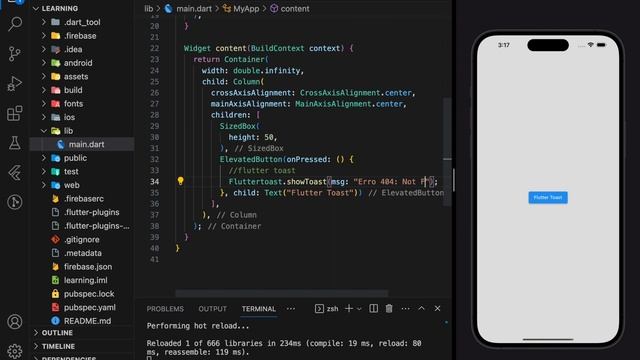Image resolution: width=640 pixels, height=360 pixels.
Task: Open the Manage gear icon
Action: tap(15, 351)
